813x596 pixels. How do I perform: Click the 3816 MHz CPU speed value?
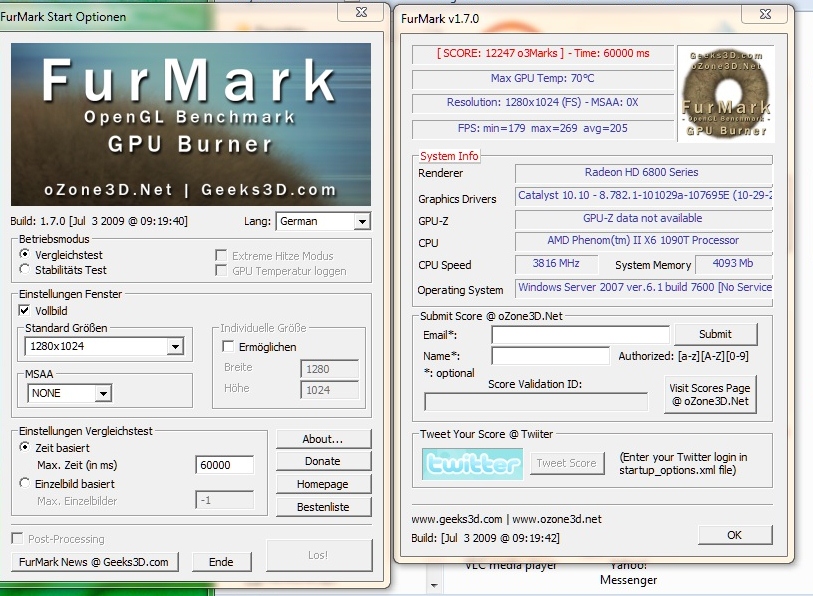556,263
